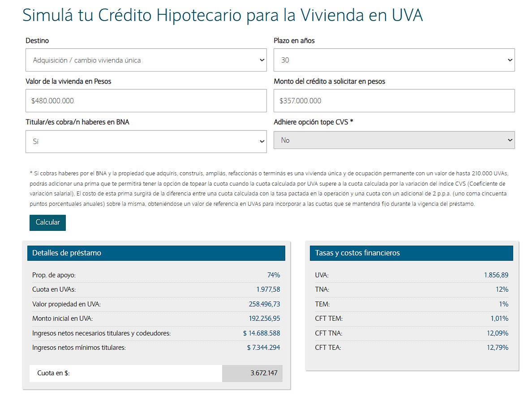Click the CFT TNA: label

click(328, 333)
